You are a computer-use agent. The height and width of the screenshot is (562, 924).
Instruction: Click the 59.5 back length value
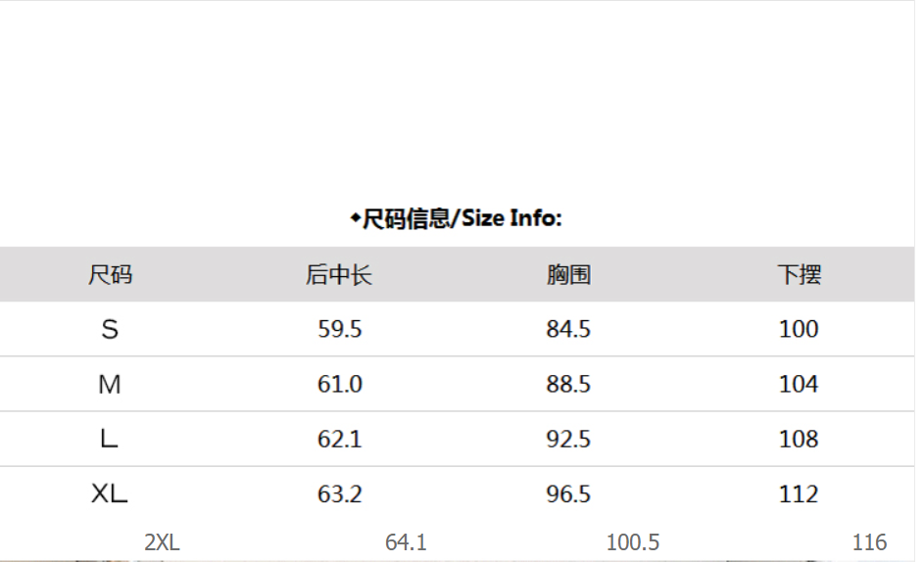(339, 330)
